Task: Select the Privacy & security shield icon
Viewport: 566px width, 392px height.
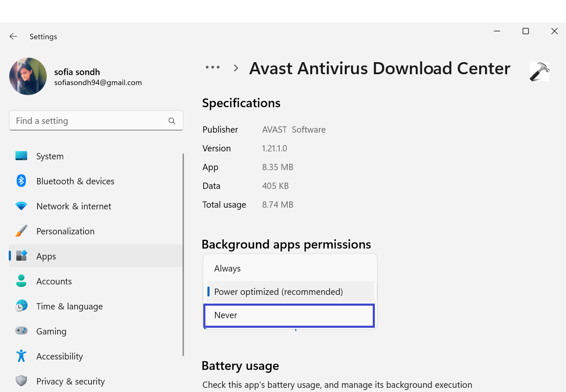Action: [21, 381]
